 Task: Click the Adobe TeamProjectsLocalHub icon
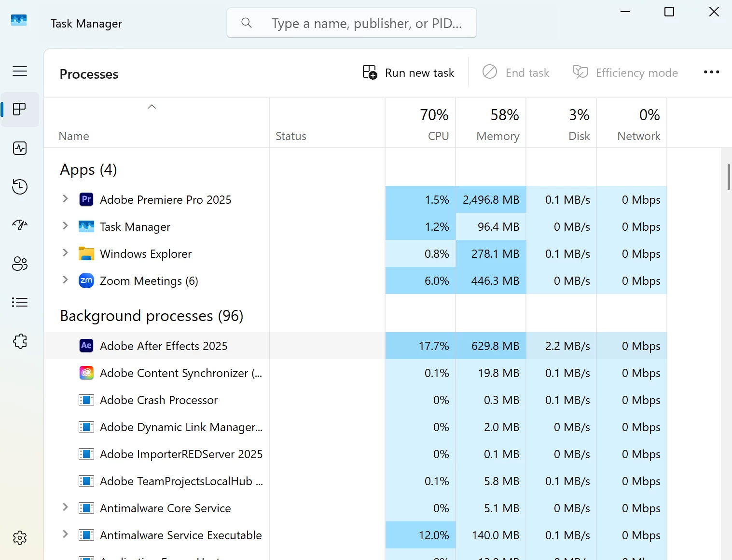[86, 481]
